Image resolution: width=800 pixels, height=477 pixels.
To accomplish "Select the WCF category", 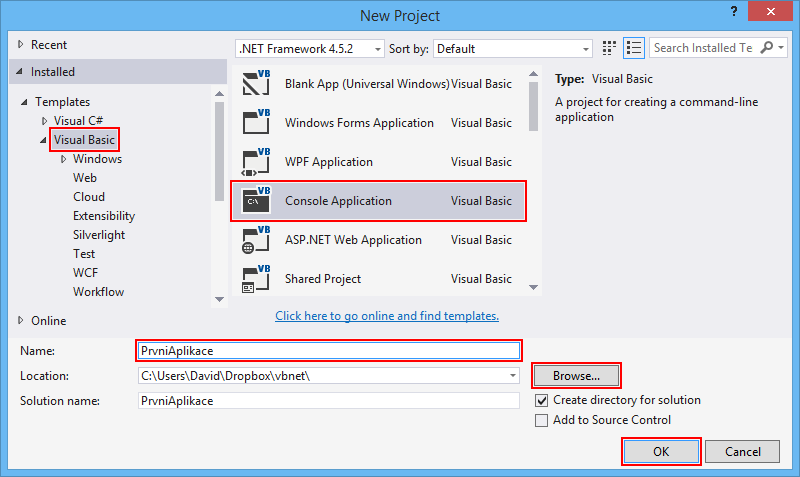I will click(x=85, y=272).
